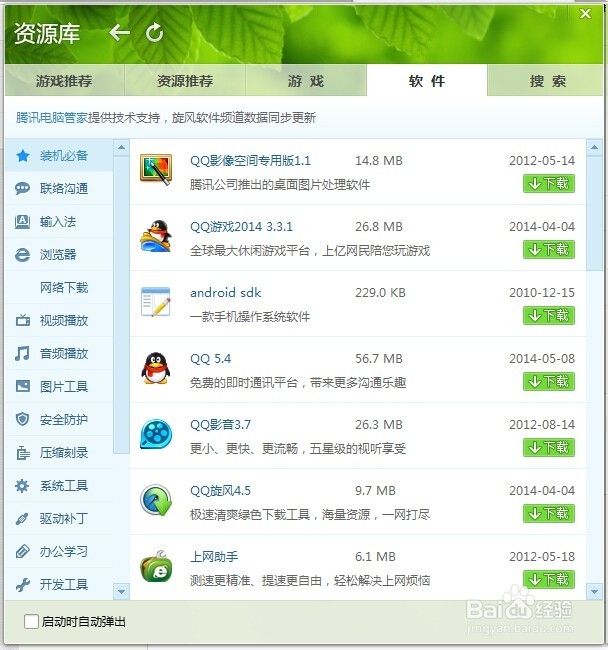
Task: Click the QQ影音3.7 film reel icon
Action: pos(156,434)
